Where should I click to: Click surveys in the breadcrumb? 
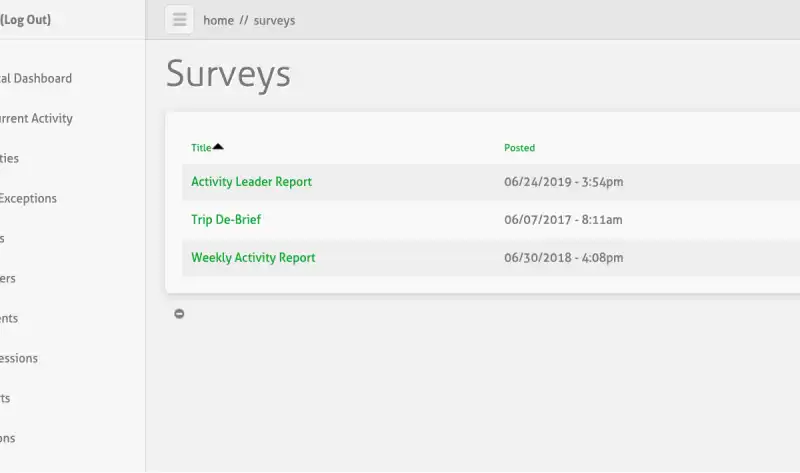coord(274,20)
